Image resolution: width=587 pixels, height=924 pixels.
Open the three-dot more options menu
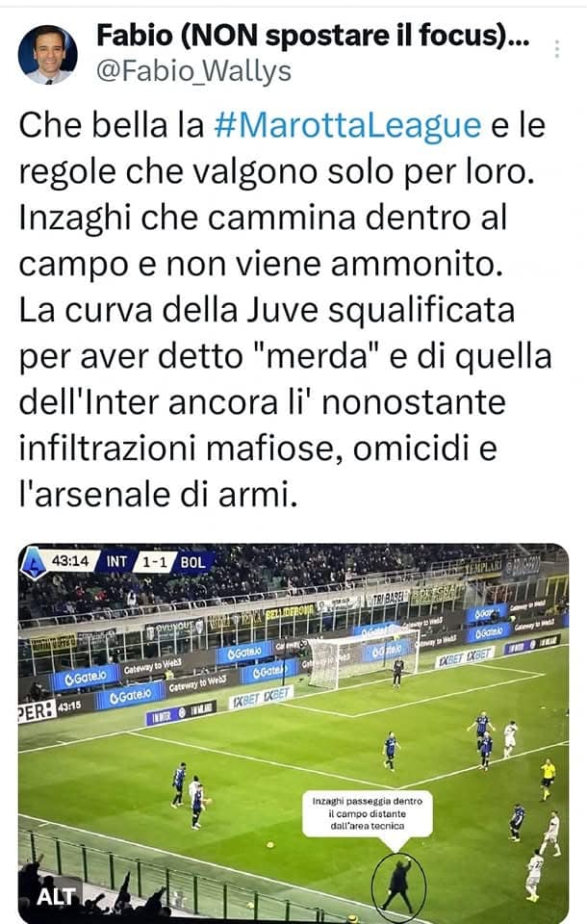pyautogui.click(x=557, y=49)
